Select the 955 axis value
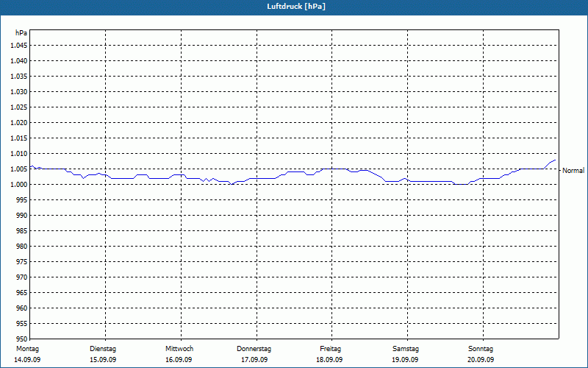 (x=22, y=323)
